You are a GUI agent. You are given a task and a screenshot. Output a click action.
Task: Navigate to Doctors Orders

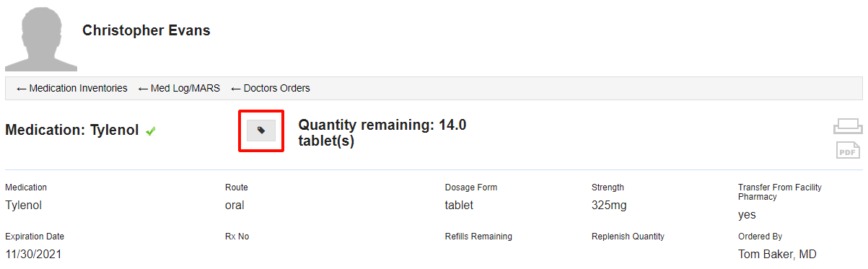click(x=271, y=88)
